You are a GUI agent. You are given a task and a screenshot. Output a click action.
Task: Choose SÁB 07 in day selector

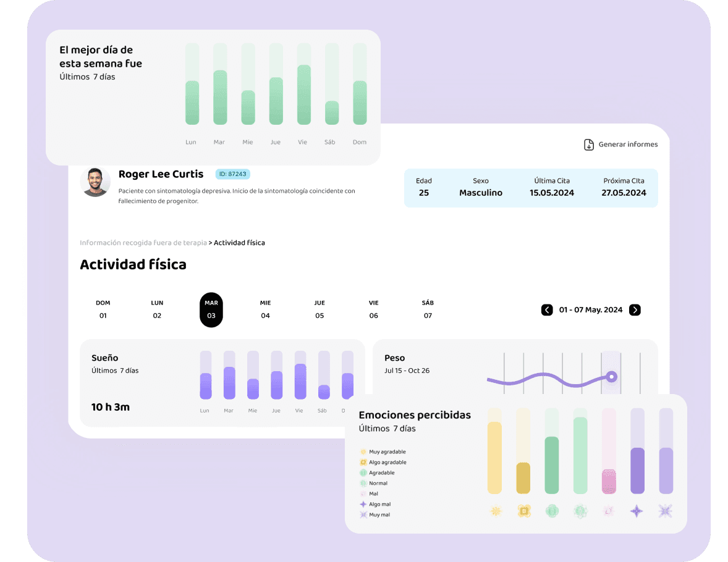[428, 309]
